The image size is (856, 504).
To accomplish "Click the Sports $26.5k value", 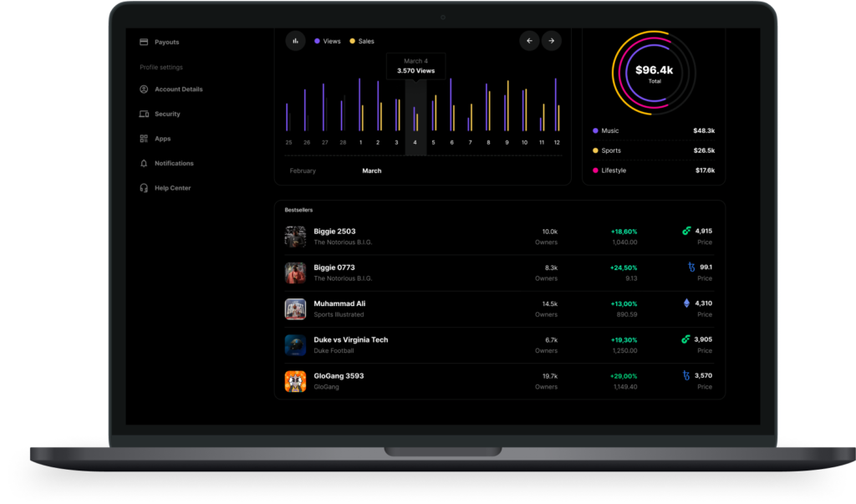I will tap(704, 150).
